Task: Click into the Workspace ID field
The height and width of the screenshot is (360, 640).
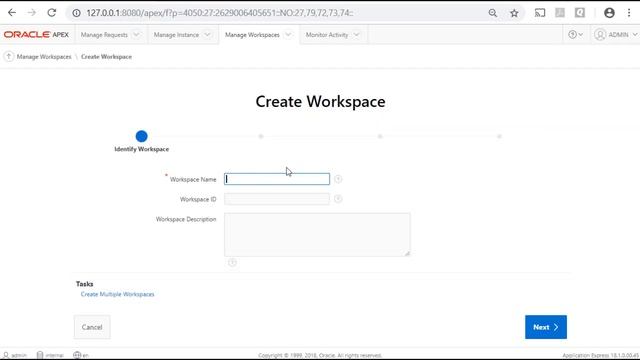Action: (x=277, y=199)
